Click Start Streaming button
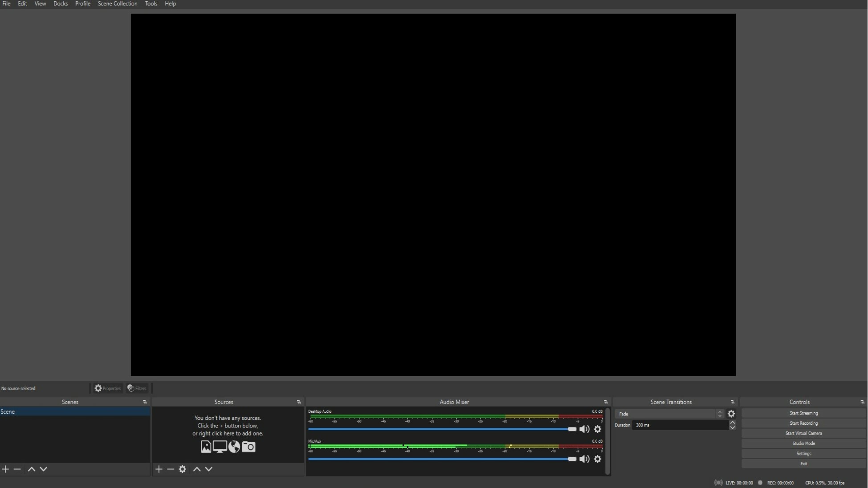This screenshot has height=488, width=868. coord(803,413)
